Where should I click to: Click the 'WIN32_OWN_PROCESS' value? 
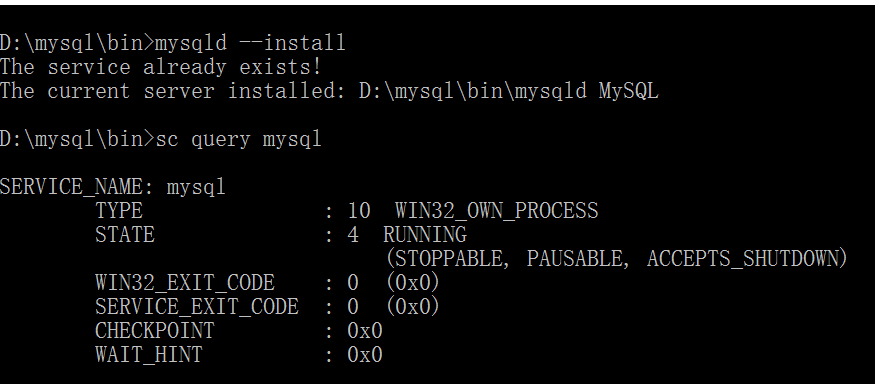tap(497, 211)
